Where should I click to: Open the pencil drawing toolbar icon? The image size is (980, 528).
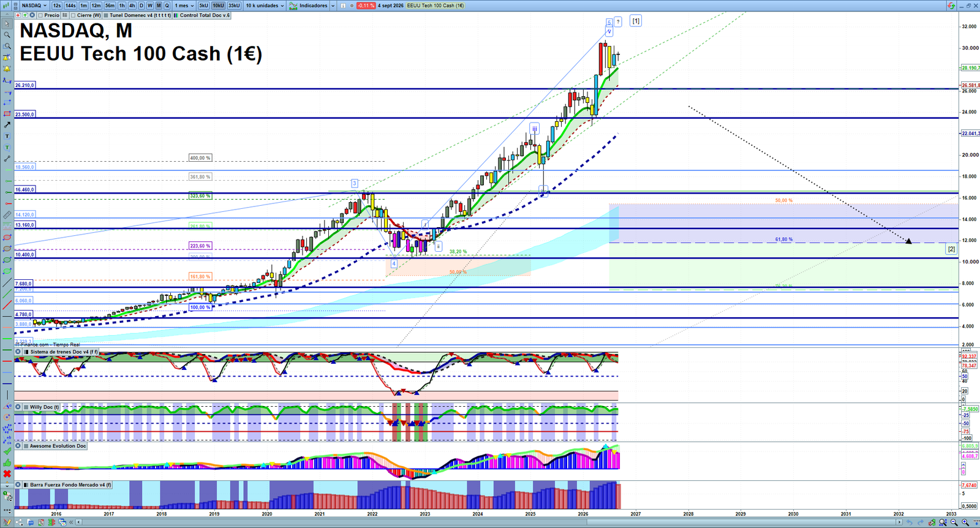coord(7,522)
